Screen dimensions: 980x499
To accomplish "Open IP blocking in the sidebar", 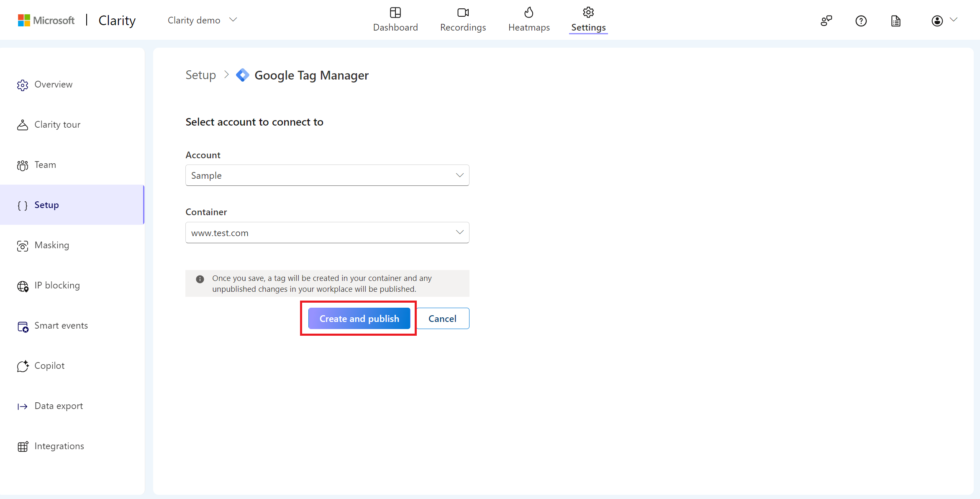I will pyautogui.click(x=72, y=286).
